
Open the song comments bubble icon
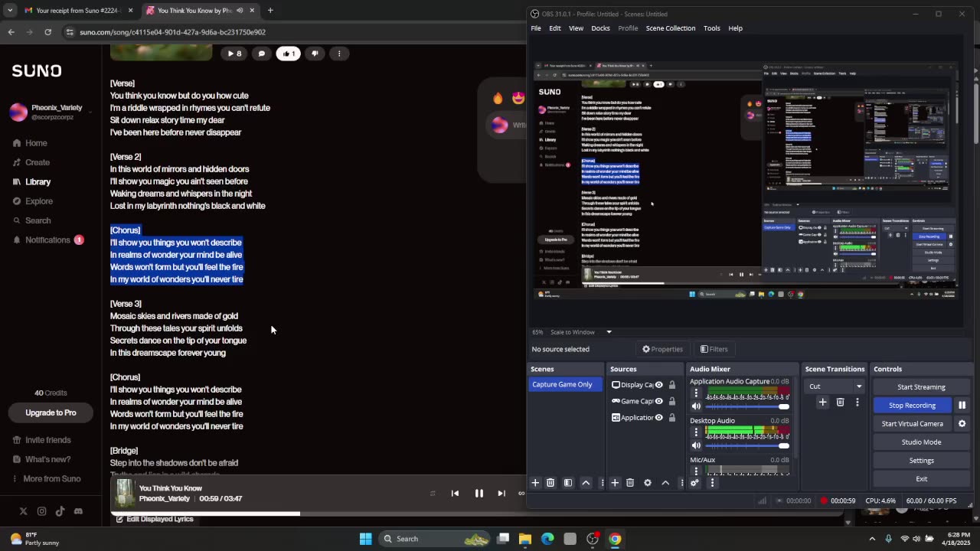pos(262,54)
